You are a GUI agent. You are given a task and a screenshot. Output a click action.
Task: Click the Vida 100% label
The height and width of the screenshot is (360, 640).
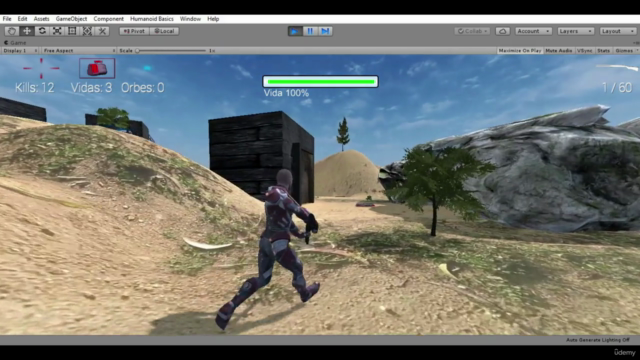click(x=286, y=93)
